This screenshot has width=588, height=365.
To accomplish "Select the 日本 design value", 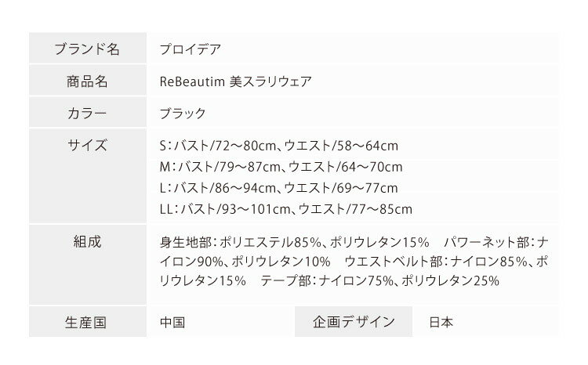I will 441,322.
